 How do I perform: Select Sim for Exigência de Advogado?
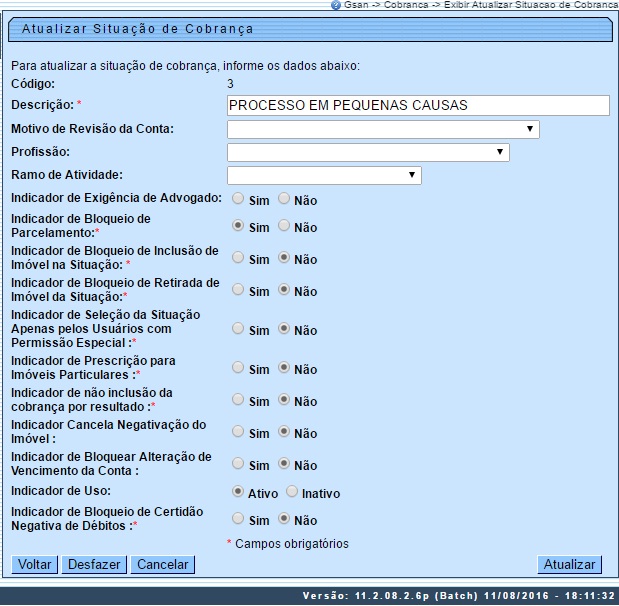[x=238, y=199]
